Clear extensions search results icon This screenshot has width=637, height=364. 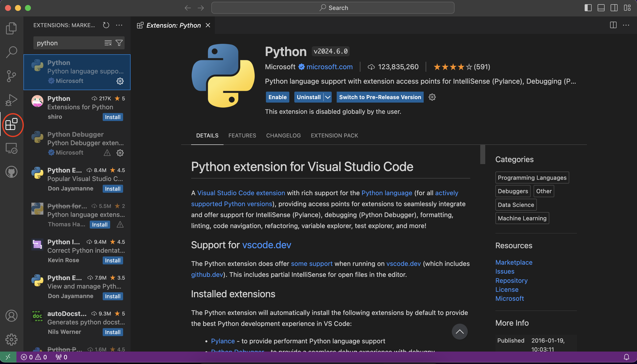click(108, 43)
